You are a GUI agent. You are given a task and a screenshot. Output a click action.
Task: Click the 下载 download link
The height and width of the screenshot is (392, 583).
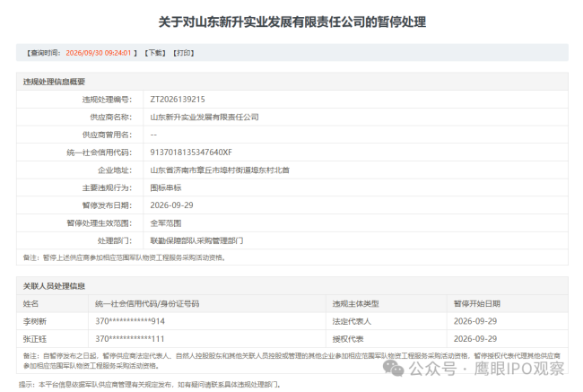155,53
